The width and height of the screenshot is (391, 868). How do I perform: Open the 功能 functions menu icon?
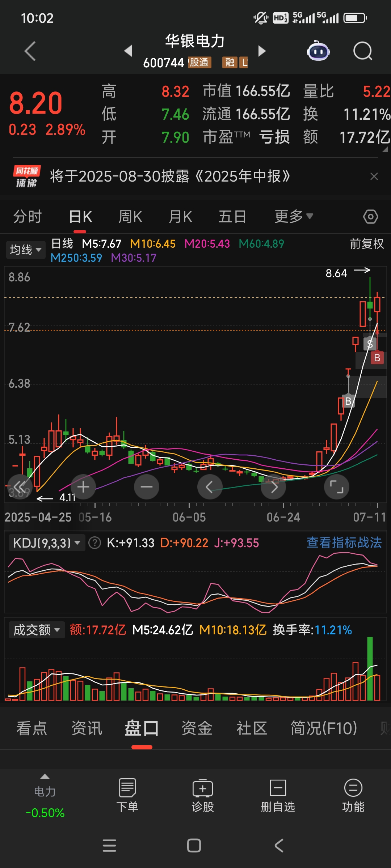click(x=353, y=795)
